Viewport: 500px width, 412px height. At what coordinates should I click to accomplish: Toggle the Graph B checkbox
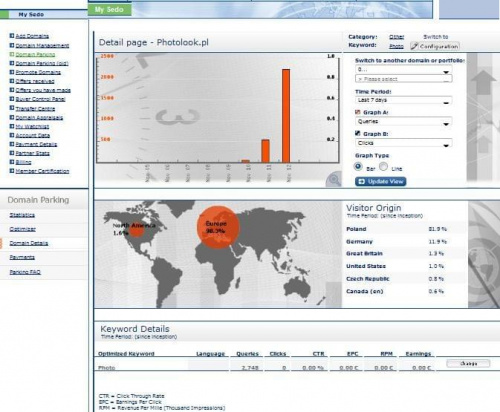click(x=358, y=133)
